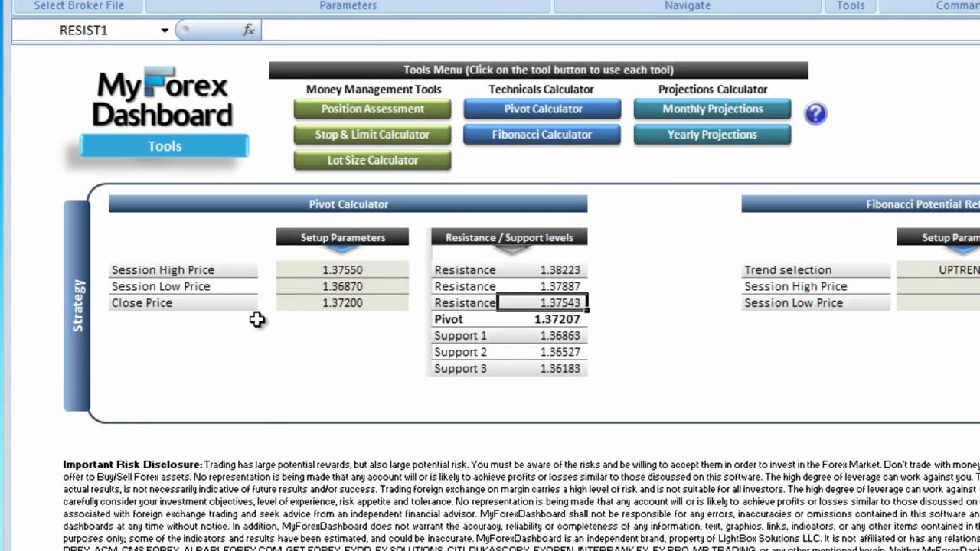
Task: Open Monthly Projections tool
Action: 713,109
